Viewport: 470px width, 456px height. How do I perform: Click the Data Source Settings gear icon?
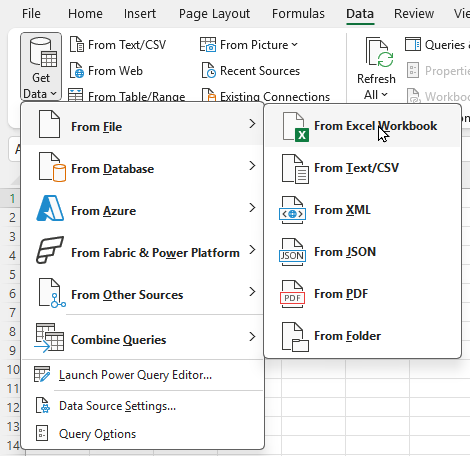pos(43,405)
